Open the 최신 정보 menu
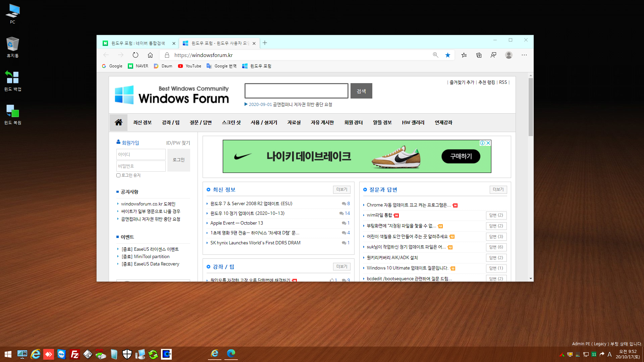Screen dimensions: 644x362 pyautogui.click(x=142, y=122)
